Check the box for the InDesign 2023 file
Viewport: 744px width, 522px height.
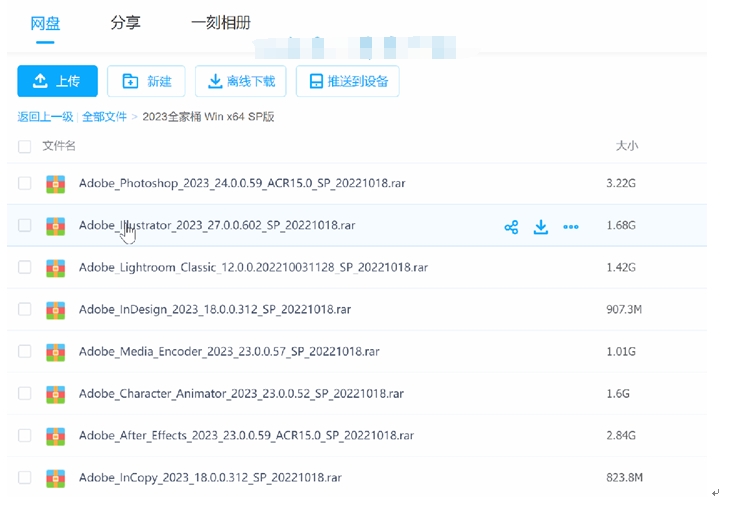(x=25, y=309)
